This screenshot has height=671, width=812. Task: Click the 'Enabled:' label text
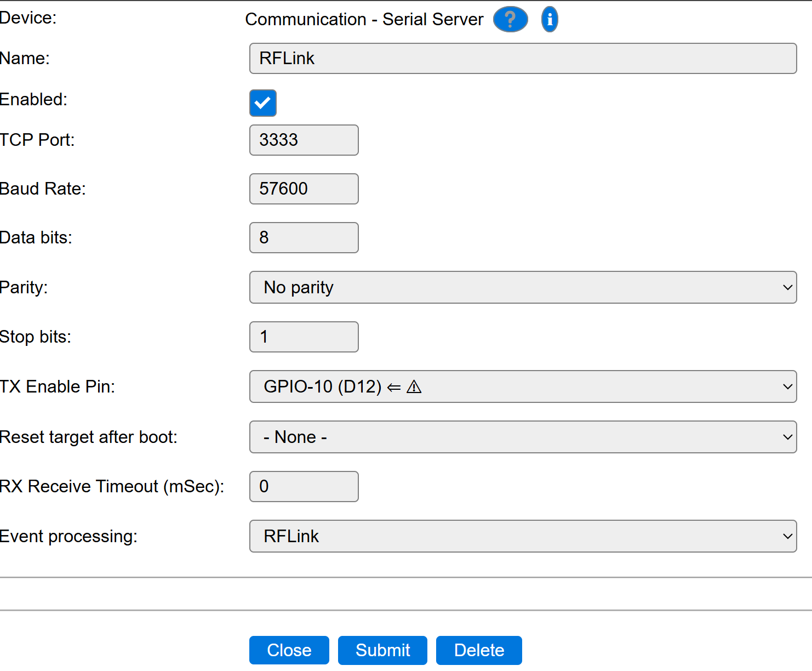tap(33, 99)
